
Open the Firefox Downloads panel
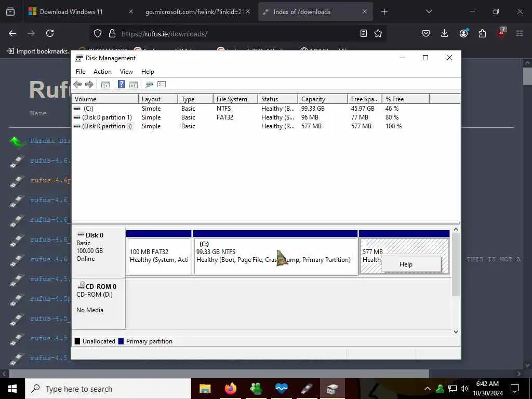point(445,33)
